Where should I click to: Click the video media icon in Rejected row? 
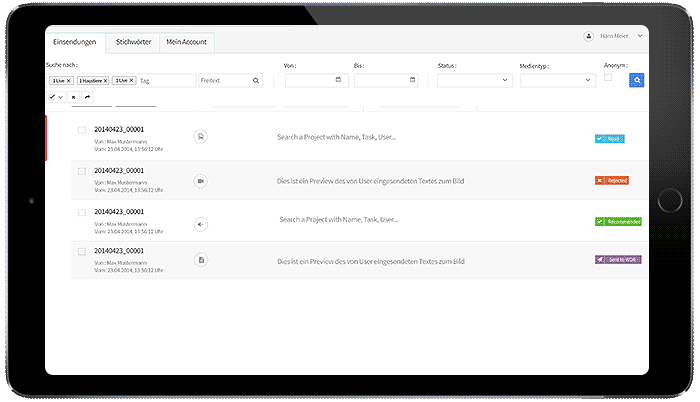click(x=200, y=181)
